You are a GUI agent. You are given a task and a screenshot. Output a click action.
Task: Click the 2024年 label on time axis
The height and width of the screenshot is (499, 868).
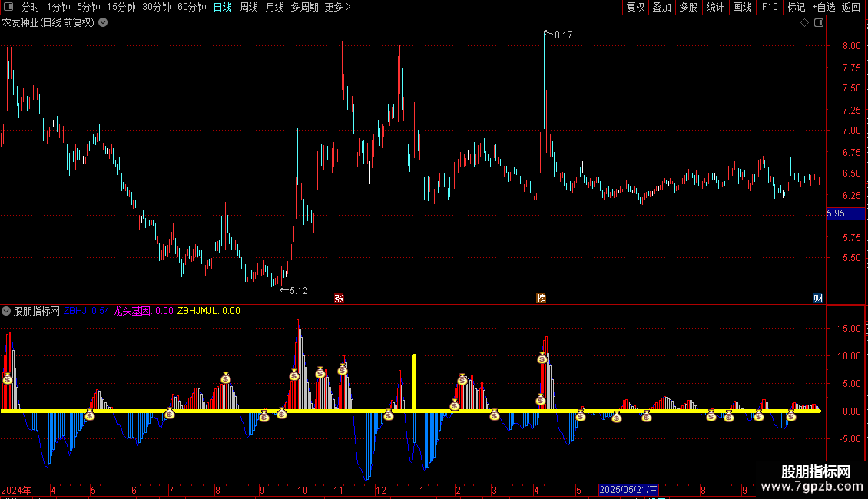[16, 490]
